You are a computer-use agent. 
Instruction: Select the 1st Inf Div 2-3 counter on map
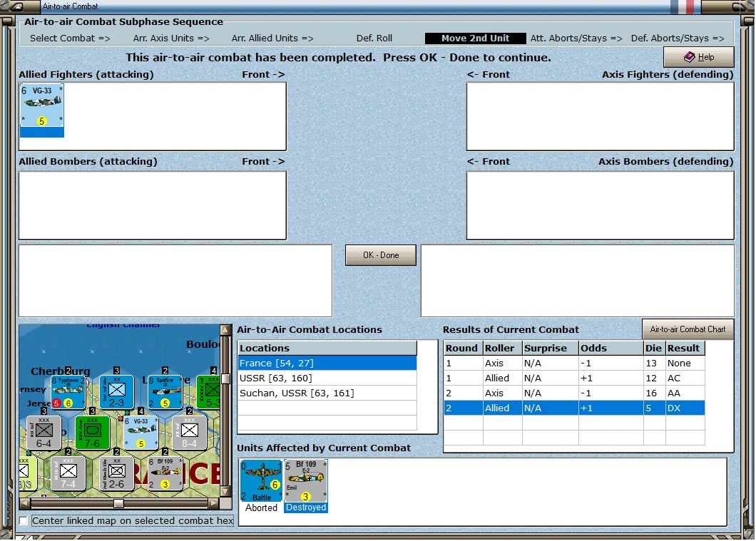click(x=117, y=391)
